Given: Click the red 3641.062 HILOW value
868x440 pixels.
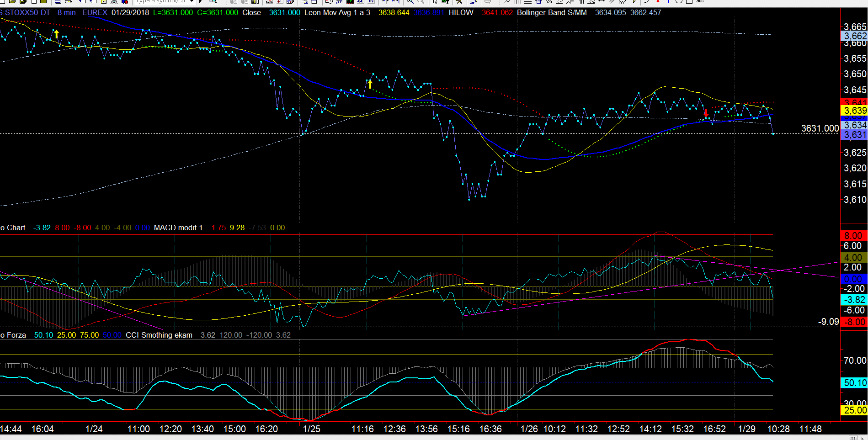Looking at the screenshot, I should pyautogui.click(x=497, y=12).
